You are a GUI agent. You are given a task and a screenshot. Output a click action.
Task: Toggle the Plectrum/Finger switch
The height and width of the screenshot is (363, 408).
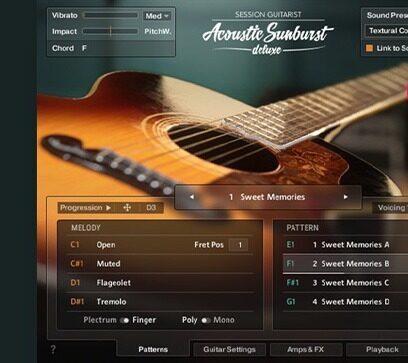[x=125, y=320]
